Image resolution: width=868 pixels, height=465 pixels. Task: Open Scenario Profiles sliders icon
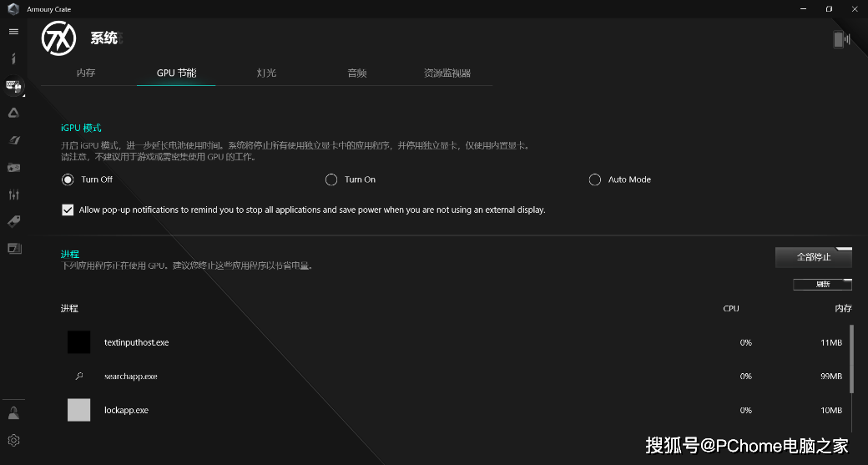(13, 195)
